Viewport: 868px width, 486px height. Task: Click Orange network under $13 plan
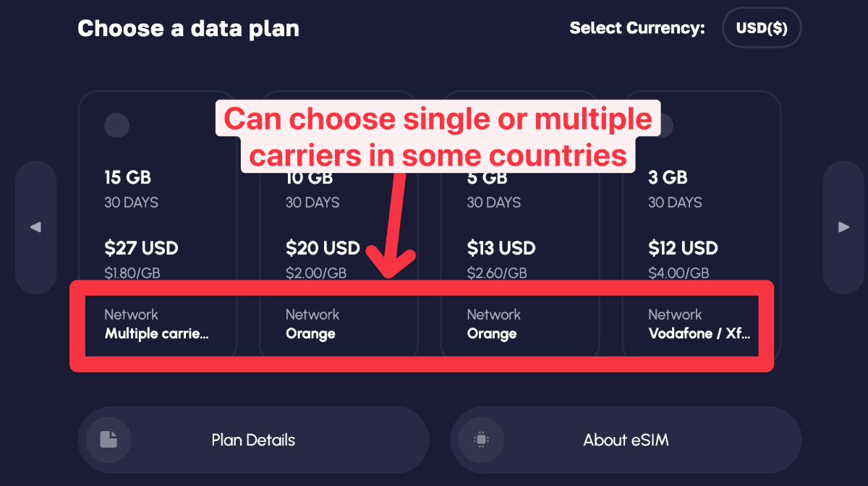click(492, 333)
